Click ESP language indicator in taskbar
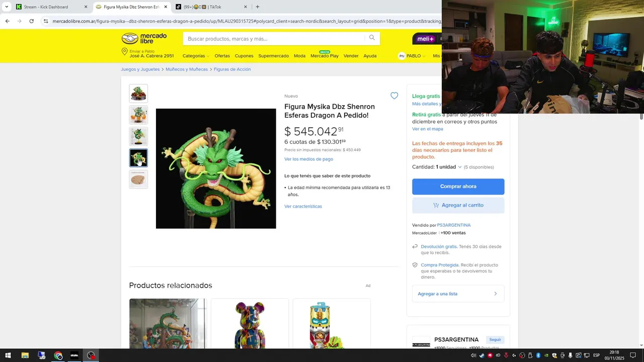 (x=596, y=355)
